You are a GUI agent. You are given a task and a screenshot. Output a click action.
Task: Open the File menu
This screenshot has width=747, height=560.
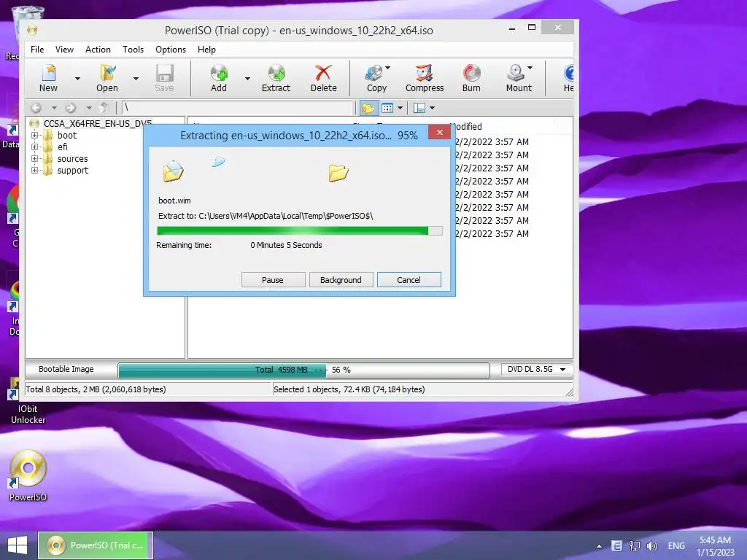(37, 50)
